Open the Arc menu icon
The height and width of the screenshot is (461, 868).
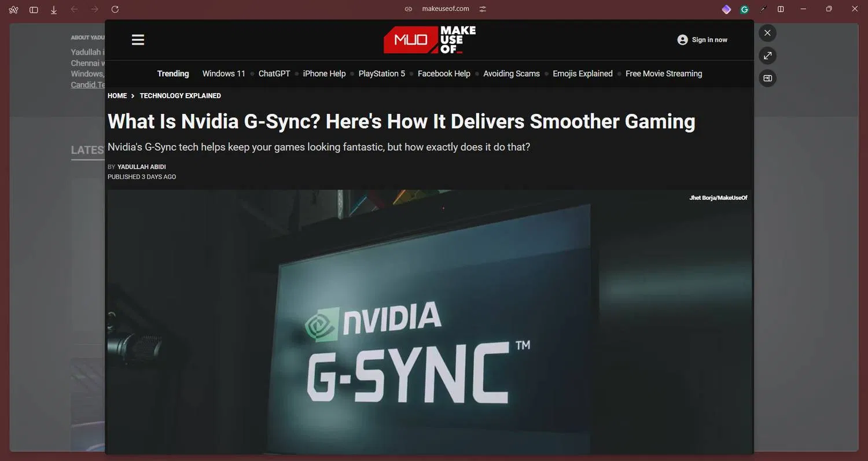(13, 9)
